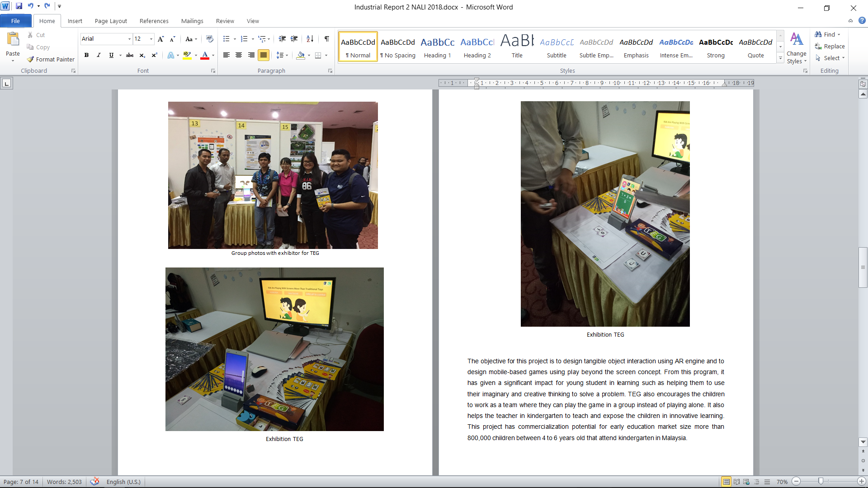Image resolution: width=868 pixels, height=488 pixels.
Task: Click the Increase Indent icon
Action: [294, 39]
